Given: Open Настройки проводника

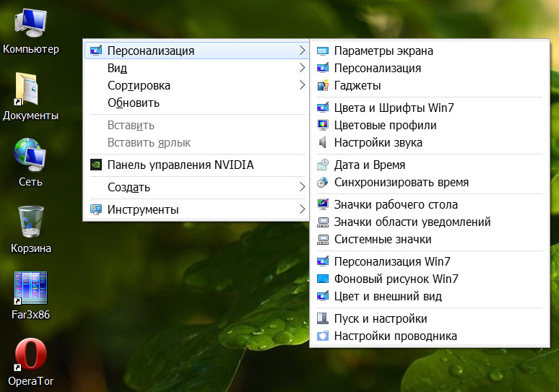Looking at the screenshot, I should click(430, 336).
